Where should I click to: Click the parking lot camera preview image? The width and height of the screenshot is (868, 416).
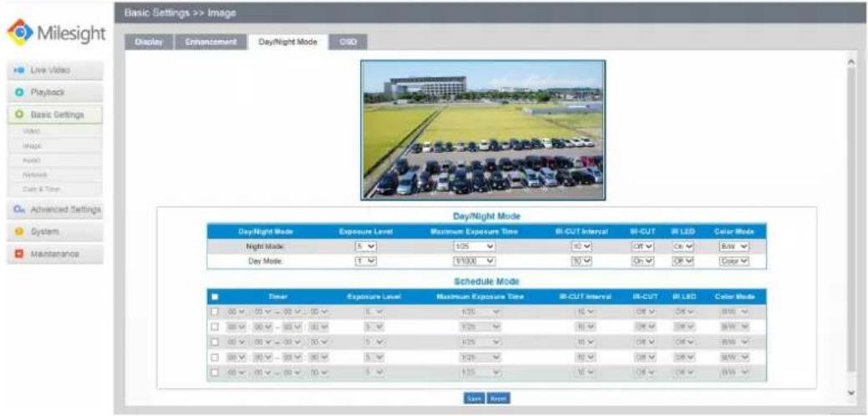[483, 130]
